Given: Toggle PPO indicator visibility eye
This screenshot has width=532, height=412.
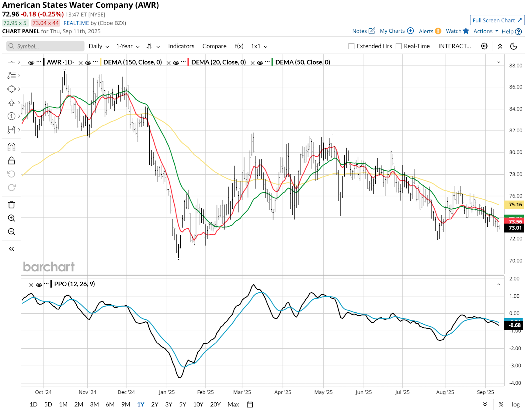Looking at the screenshot, I should click(39, 285).
